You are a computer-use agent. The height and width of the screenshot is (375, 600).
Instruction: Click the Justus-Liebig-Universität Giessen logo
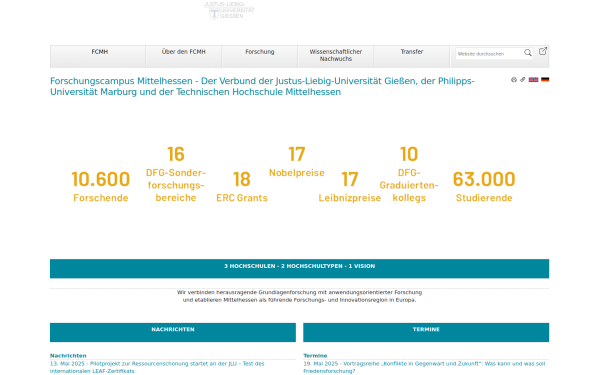click(229, 10)
